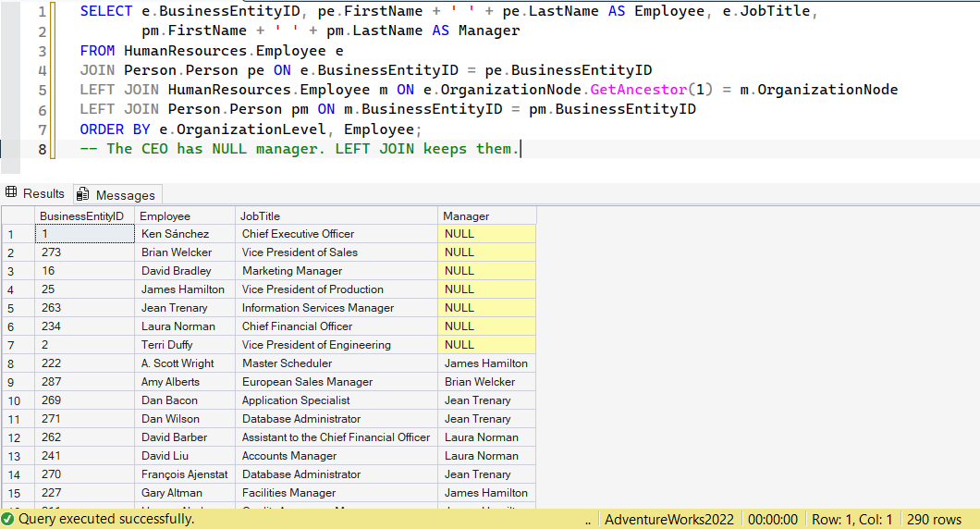Click the cell 'Chief Executive Officer'

337,234
